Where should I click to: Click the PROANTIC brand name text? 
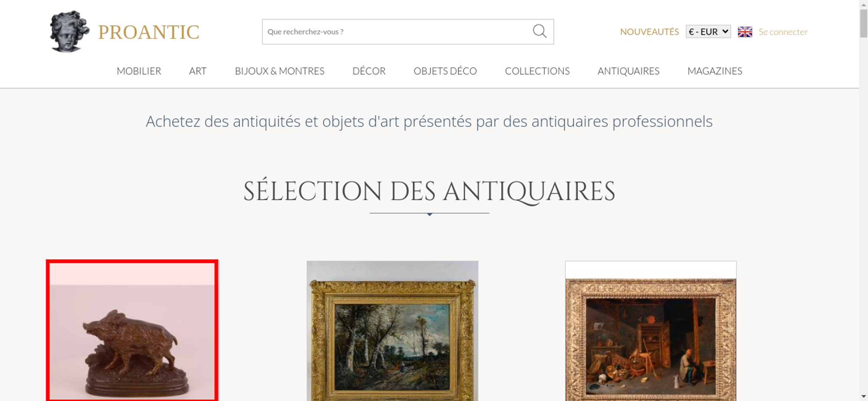coord(148,32)
